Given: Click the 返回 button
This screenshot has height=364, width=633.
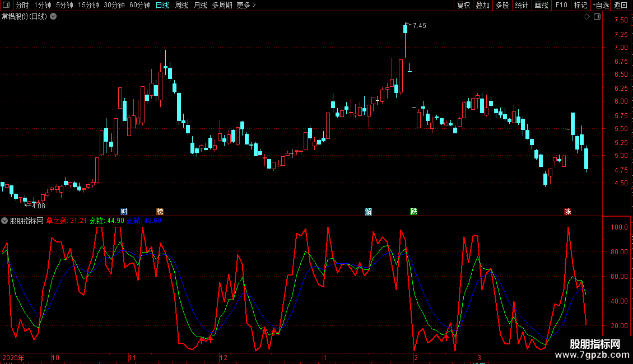Looking at the screenshot, I should coord(621,5).
